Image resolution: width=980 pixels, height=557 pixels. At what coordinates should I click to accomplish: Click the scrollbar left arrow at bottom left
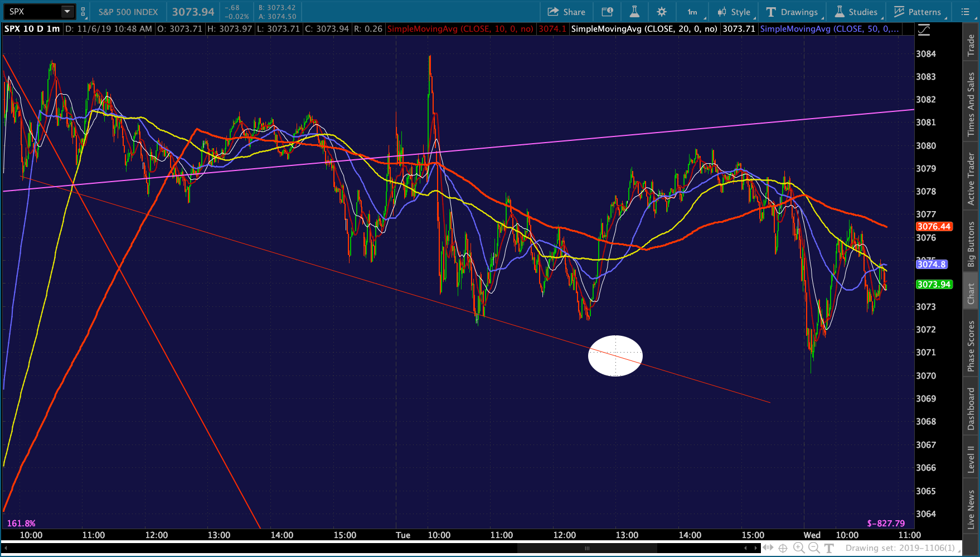click(x=6, y=549)
